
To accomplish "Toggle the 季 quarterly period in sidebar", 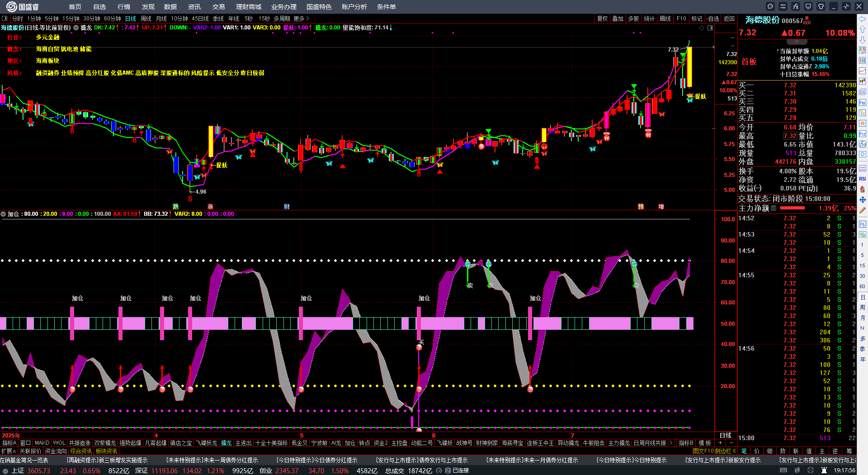I will [863, 349].
